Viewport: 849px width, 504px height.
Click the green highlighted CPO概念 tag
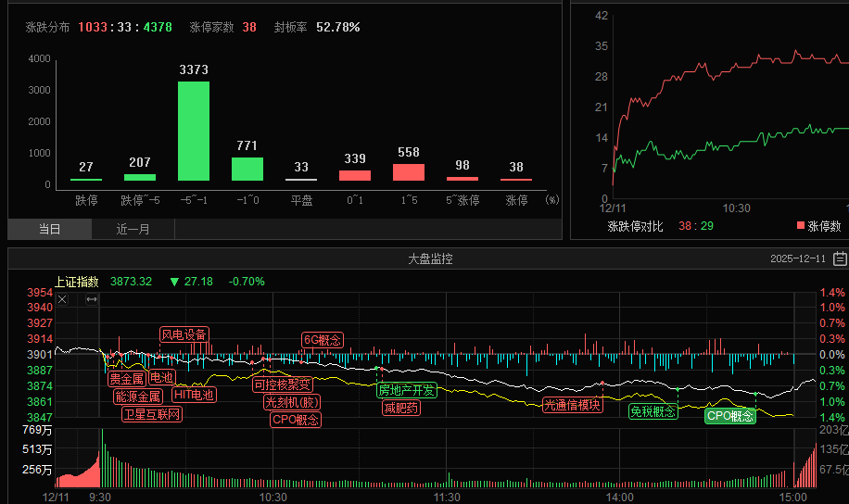(x=730, y=416)
